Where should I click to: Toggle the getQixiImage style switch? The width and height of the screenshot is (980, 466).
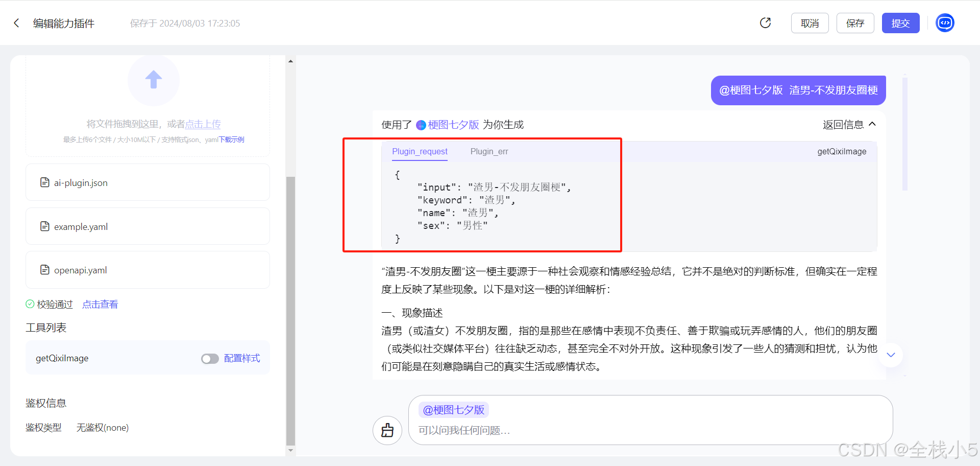(x=210, y=359)
